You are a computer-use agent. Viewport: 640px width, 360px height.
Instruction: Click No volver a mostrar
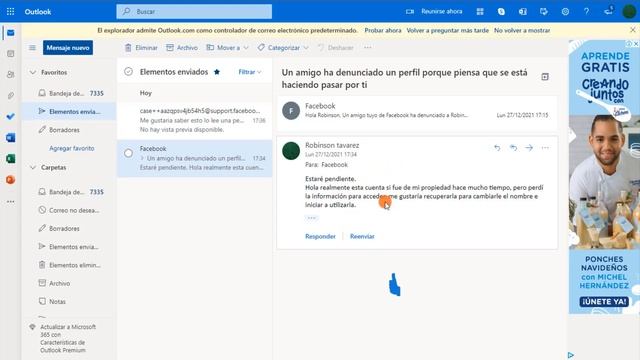[522, 30]
